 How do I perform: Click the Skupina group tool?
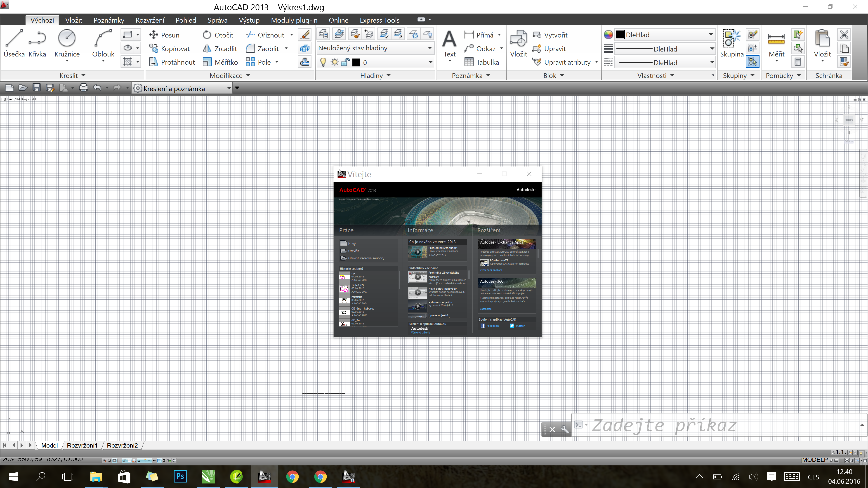(731, 44)
